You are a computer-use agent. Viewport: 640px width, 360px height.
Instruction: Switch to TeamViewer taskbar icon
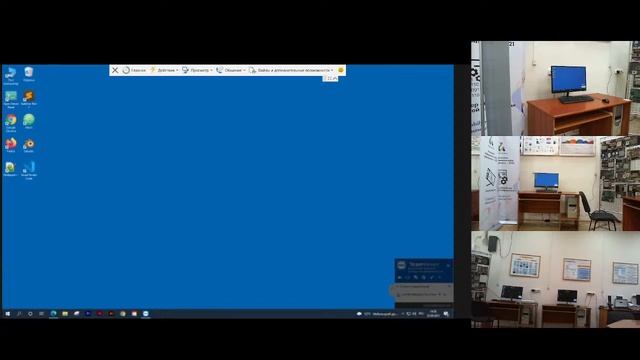(146, 314)
